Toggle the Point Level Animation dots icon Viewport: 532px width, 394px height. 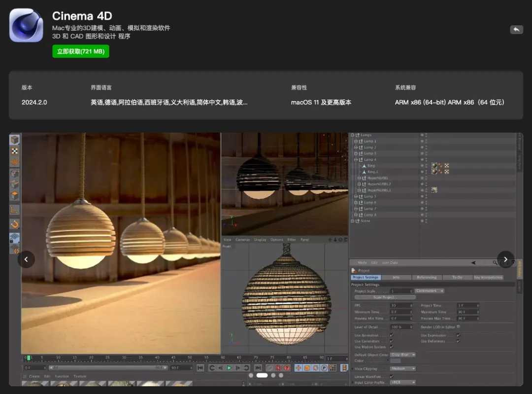pos(333,368)
